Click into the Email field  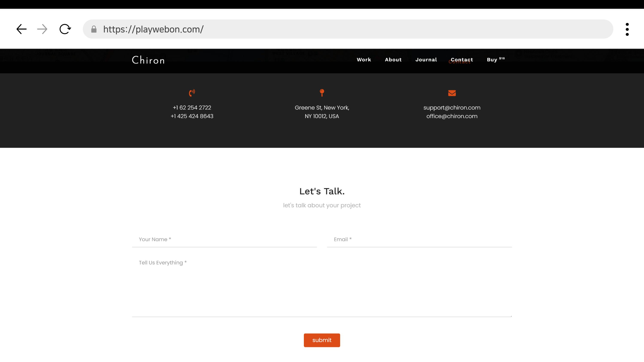(419, 239)
